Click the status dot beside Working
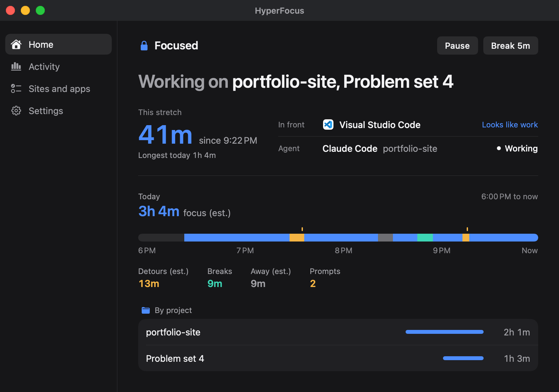Image resolution: width=559 pixels, height=392 pixels. (x=499, y=148)
